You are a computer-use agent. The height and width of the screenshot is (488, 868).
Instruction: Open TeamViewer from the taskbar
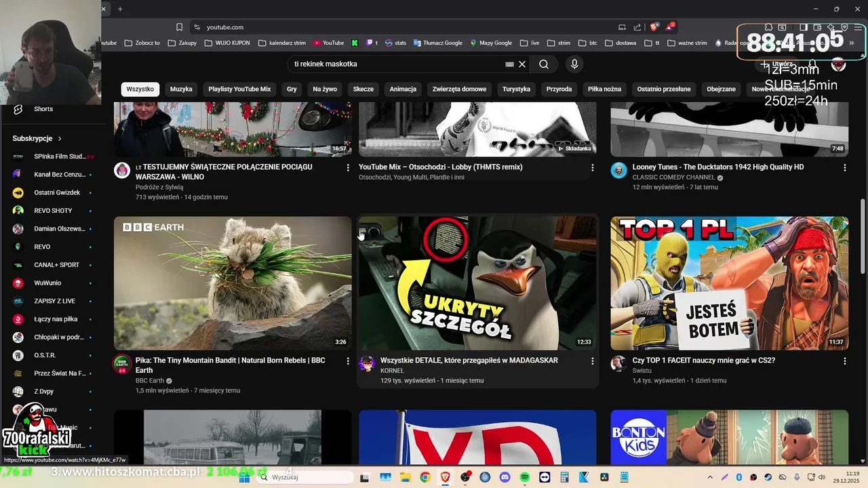545,477
